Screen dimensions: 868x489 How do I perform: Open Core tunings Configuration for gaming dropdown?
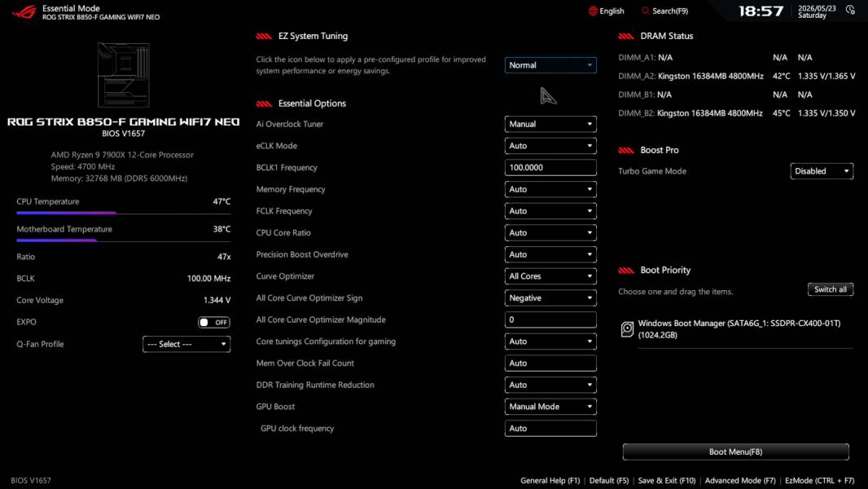[550, 341]
